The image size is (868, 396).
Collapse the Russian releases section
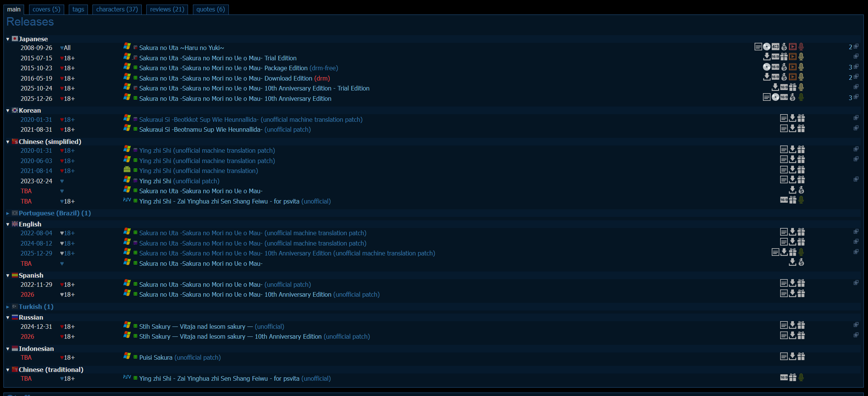tap(8, 317)
